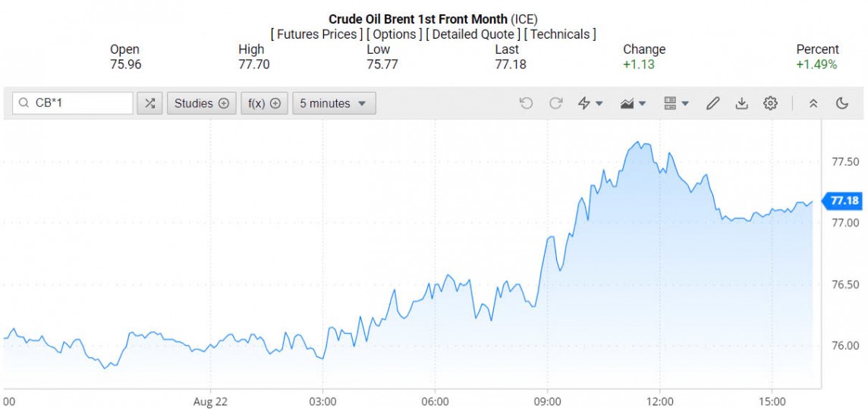Image resolution: width=868 pixels, height=409 pixels.
Task: Download the chart image
Action: coord(741,103)
